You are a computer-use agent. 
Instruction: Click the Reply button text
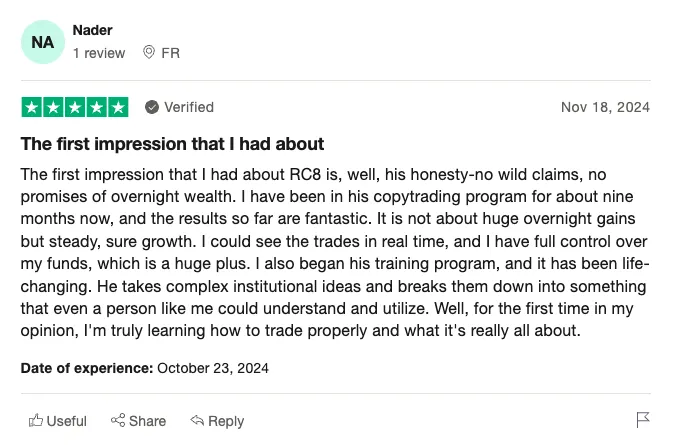pos(226,421)
